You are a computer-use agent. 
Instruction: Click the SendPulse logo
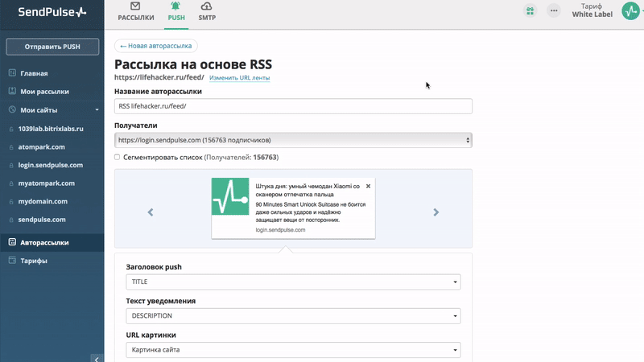click(52, 12)
